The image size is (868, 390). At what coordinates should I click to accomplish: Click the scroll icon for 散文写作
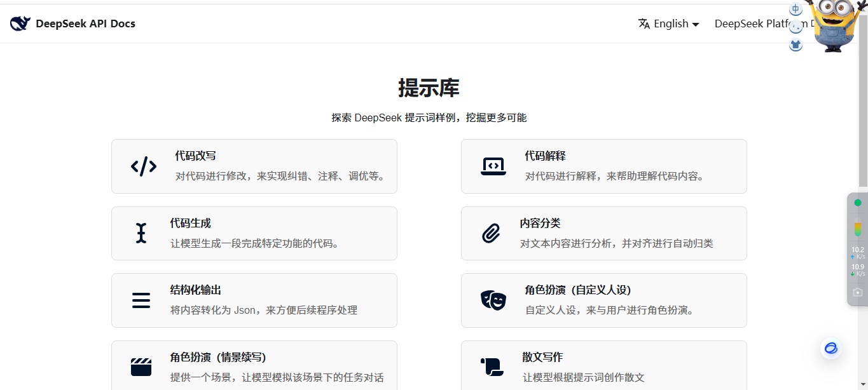[492, 366]
